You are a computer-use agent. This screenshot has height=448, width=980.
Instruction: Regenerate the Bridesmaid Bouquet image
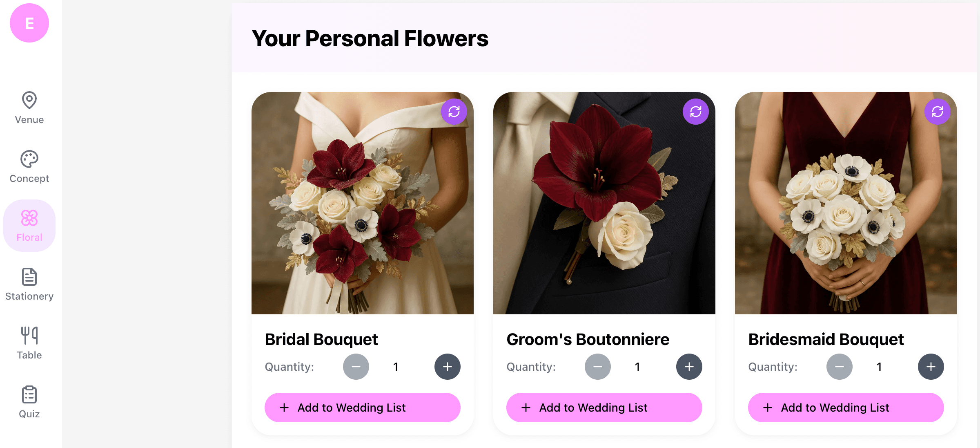[938, 112]
